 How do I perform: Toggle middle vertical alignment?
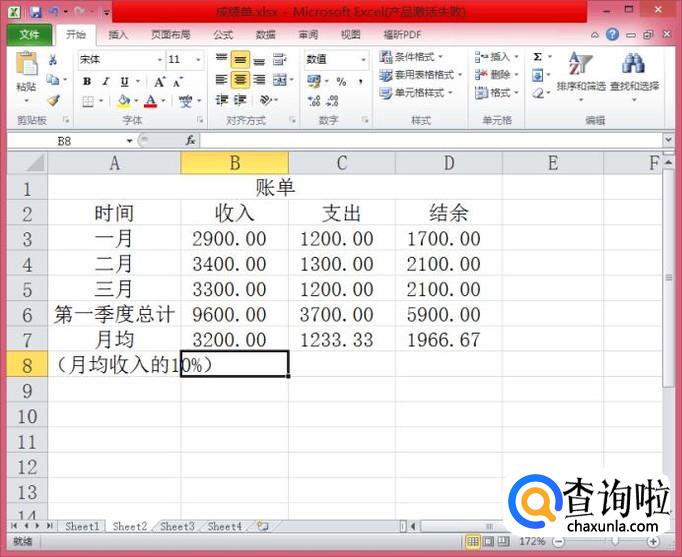[240, 59]
